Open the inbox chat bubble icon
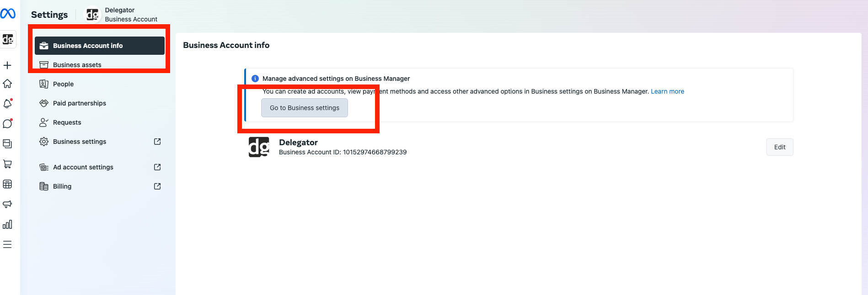This screenshot has height=295, width=868. coord(7,123)
